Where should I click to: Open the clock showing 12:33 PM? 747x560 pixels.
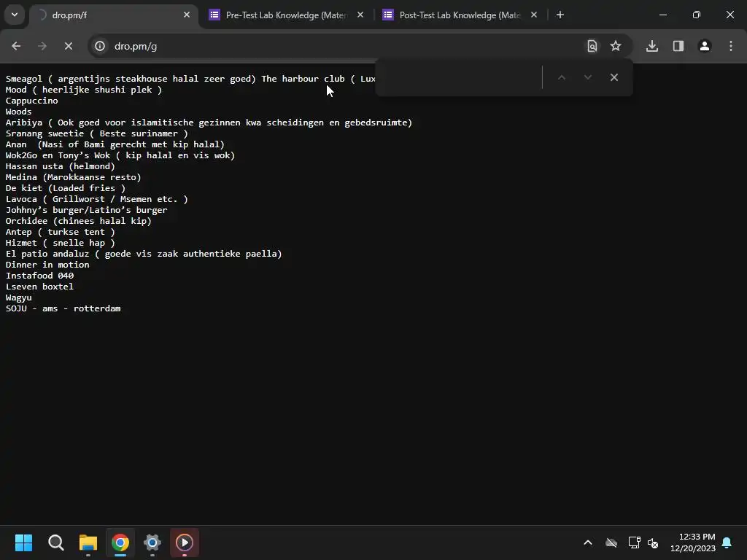[693, 542]
